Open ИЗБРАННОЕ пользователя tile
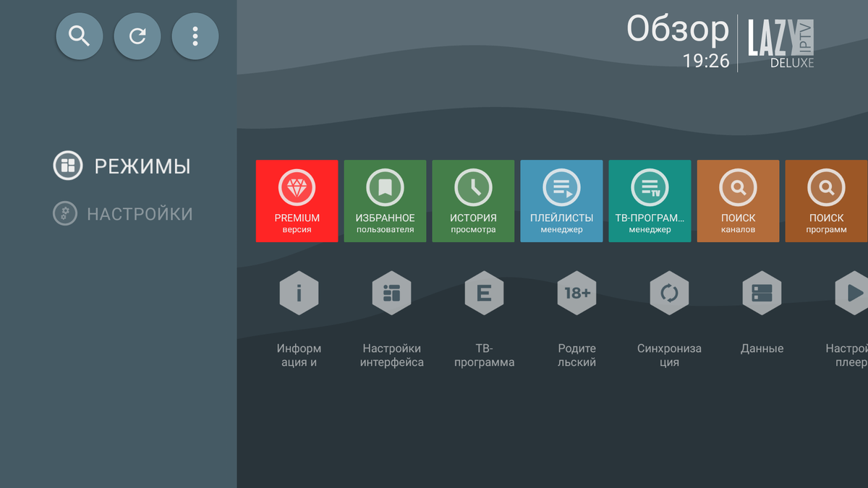 click(x=385, y=201)
